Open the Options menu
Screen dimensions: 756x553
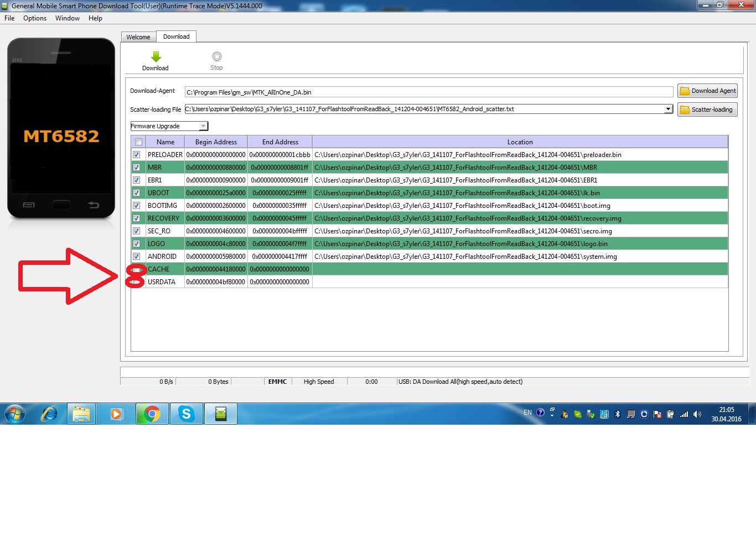(x=35, y=18)
